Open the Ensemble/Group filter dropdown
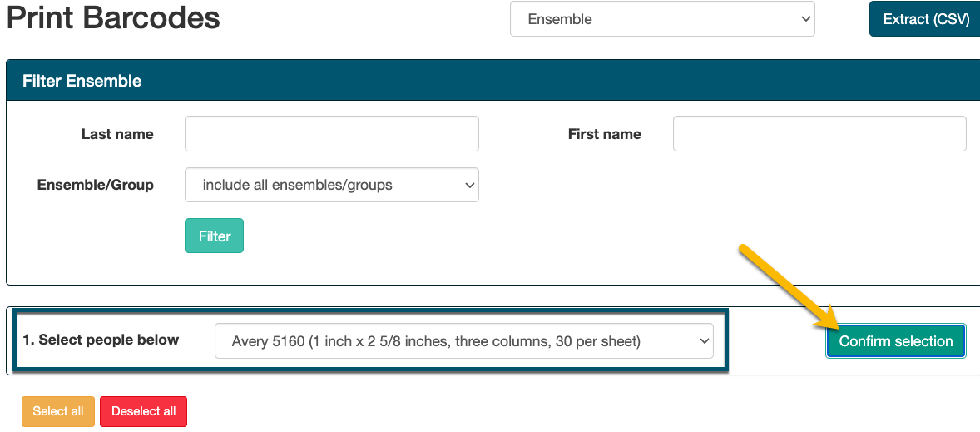The width and height of the screenshot is (980, 432). pos(332,185)
